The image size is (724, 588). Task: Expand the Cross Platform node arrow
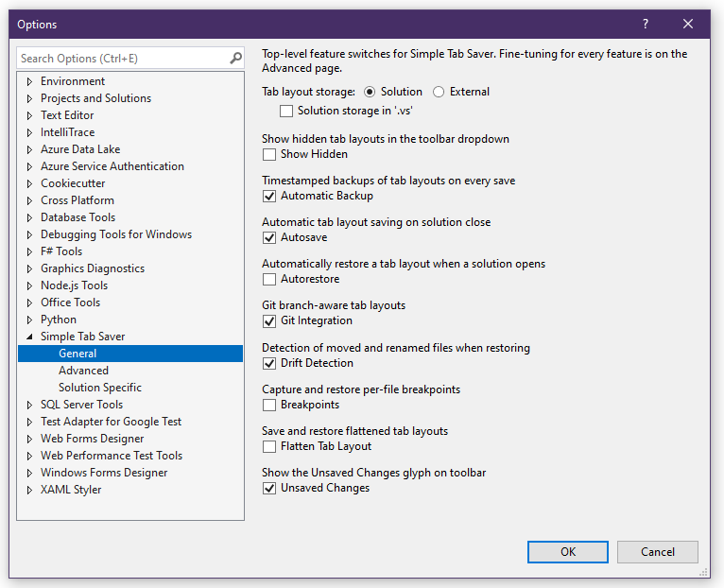point(29,200)
